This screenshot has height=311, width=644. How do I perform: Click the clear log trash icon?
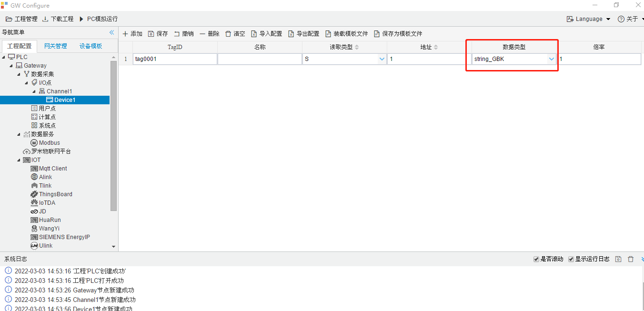[631, 259]
